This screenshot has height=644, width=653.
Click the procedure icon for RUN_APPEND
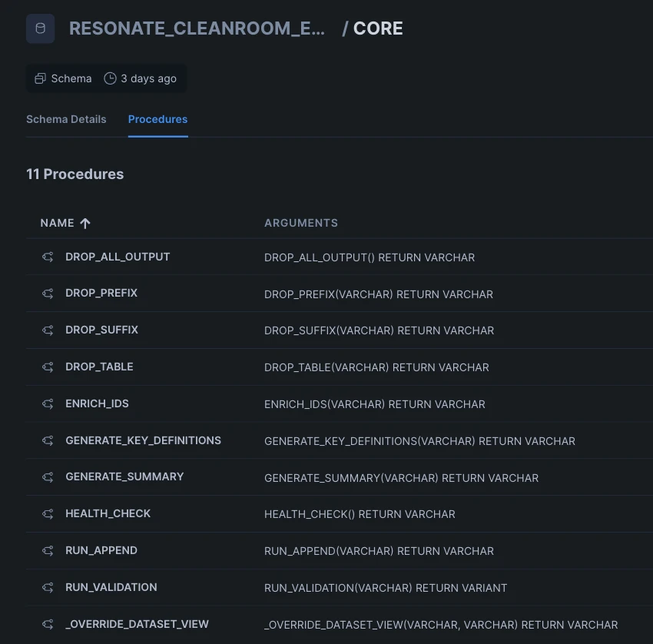(x=48, y=551)
